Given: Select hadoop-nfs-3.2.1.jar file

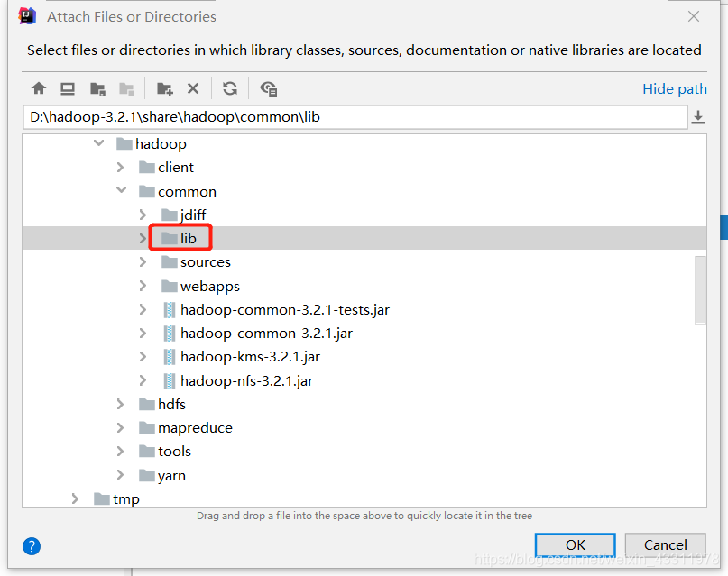Looking at the screenshot, I should tap(238, 380).
